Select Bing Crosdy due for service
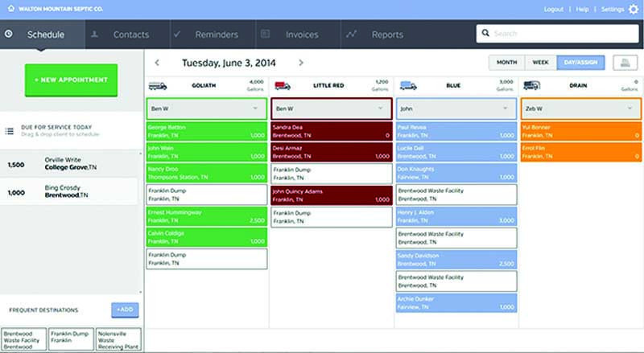This screenshot has height=353, width=644. coord(68,191)
